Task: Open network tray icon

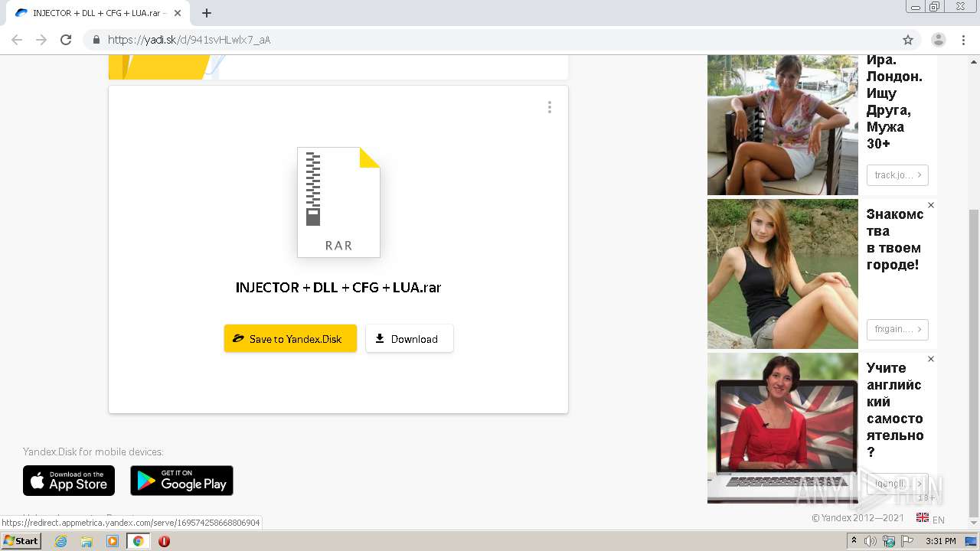Action: pyautogui.click(x=889, y=541)
